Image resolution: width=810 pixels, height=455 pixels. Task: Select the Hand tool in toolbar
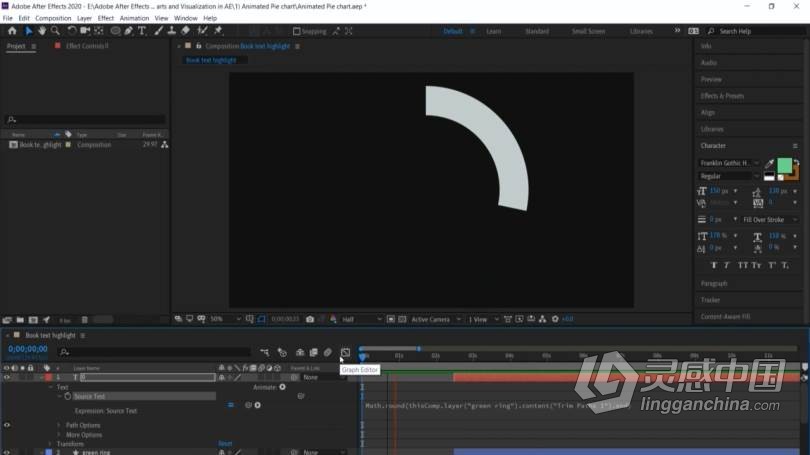click(x=42, y=31)
